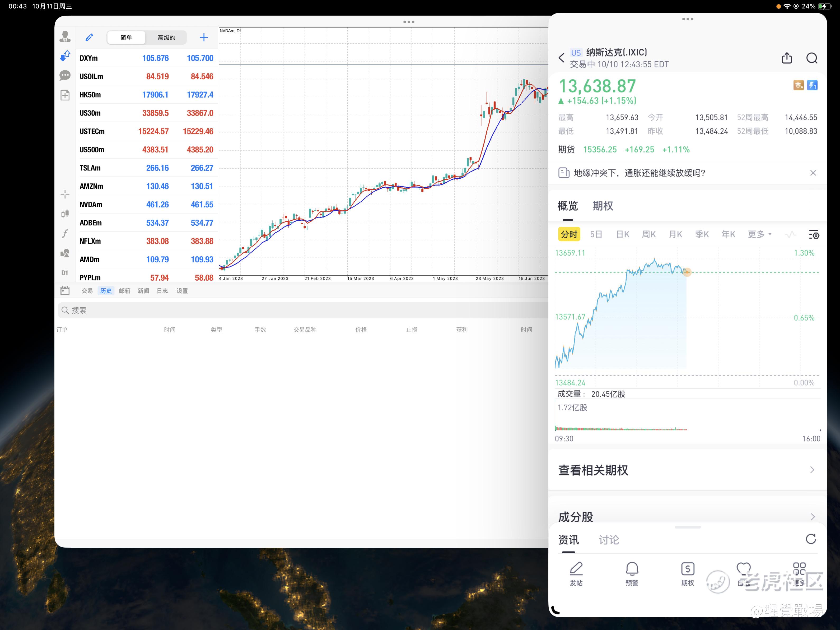Go back from the Nasdaq quote page
This screenshot has width=840, height=630.
[x=562, y=58]
